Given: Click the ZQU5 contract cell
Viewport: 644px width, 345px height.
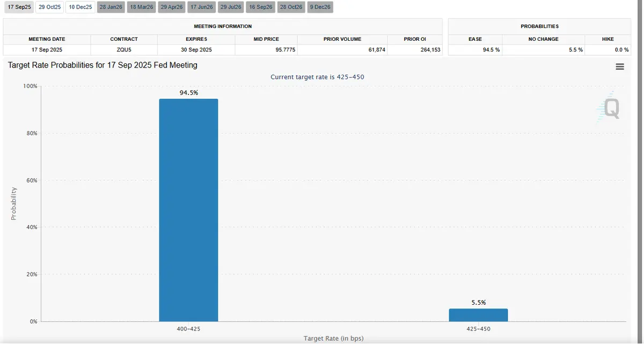Looking at the screenshot, I should click(x=124, y=49).
